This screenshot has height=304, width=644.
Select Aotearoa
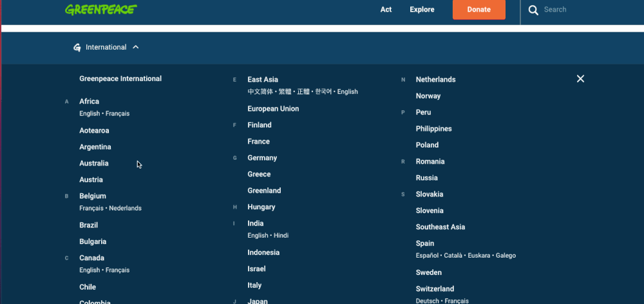click(x=94, y=130)
